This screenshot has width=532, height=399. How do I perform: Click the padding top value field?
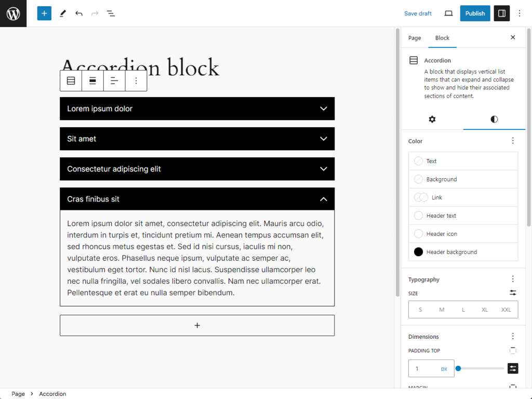coord(424,368)
